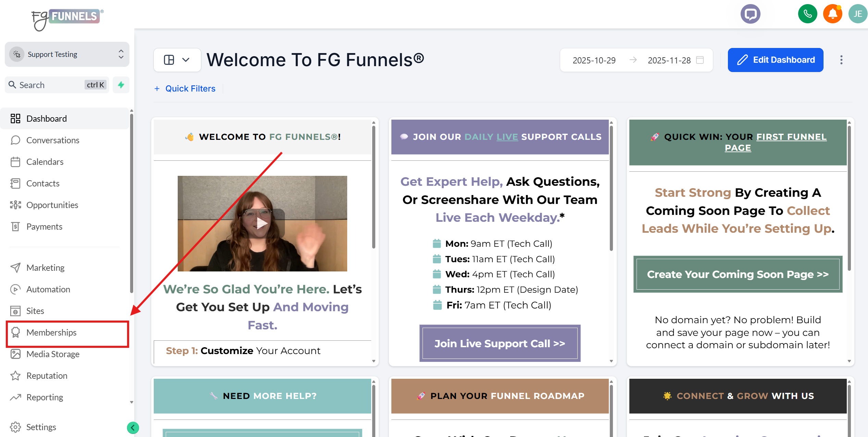Expand the Support Testing account switcher
This screenshot has width=868, height=437.
67,54
